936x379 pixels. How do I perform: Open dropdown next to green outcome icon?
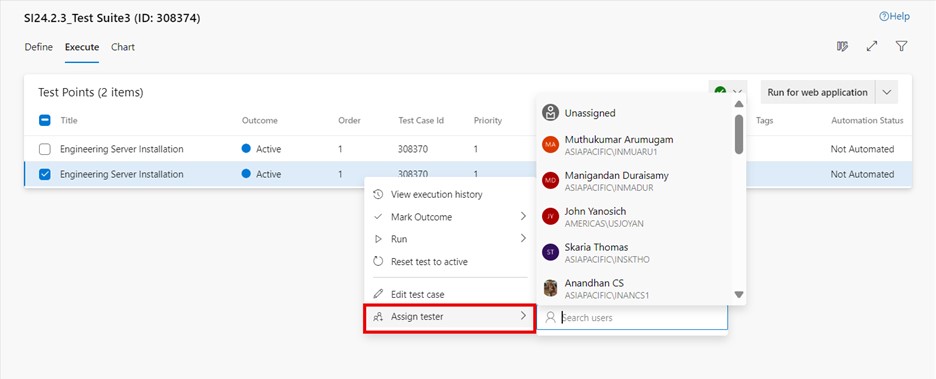pyautogui.click(x=737, y=92)
